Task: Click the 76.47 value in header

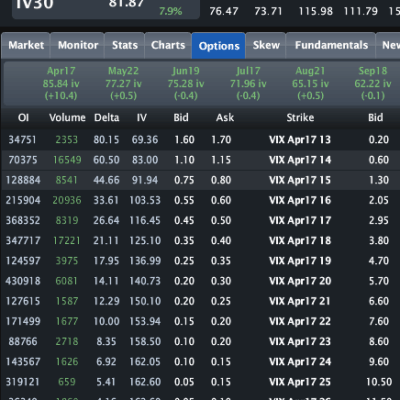Action: [x=224, y=11]
